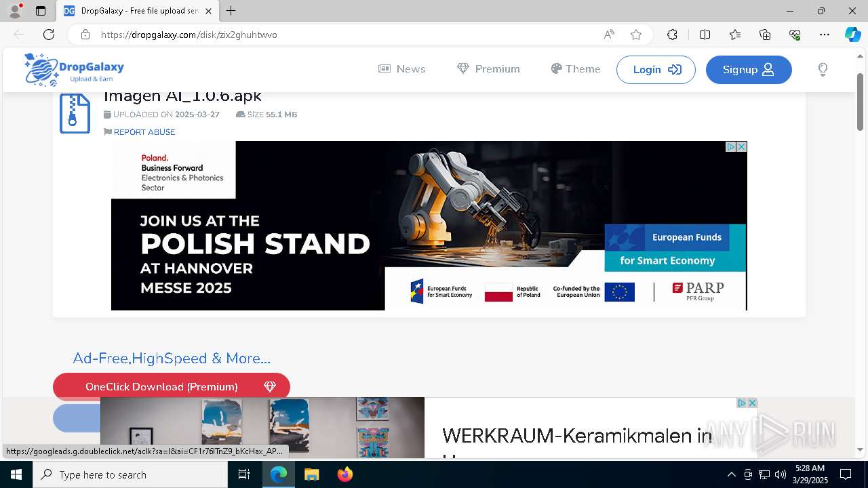
Task: Close the DropGalaxy tab
Action: [208, 11]
